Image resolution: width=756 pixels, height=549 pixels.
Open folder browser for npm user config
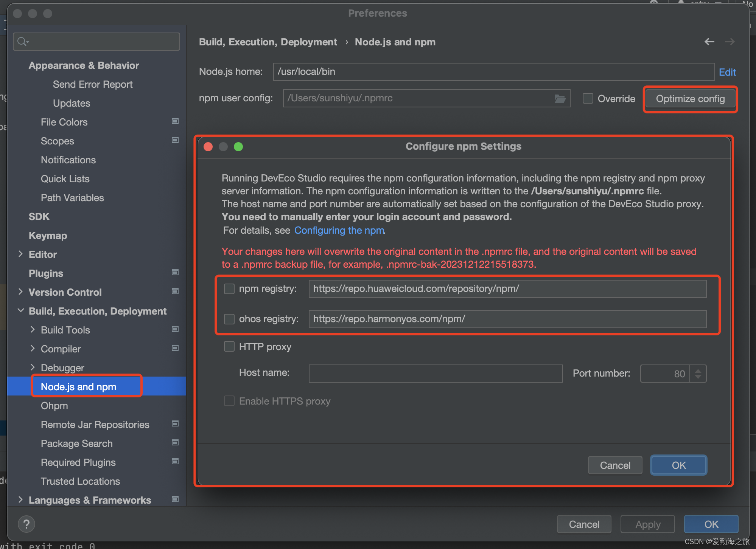tap(560, 98)
